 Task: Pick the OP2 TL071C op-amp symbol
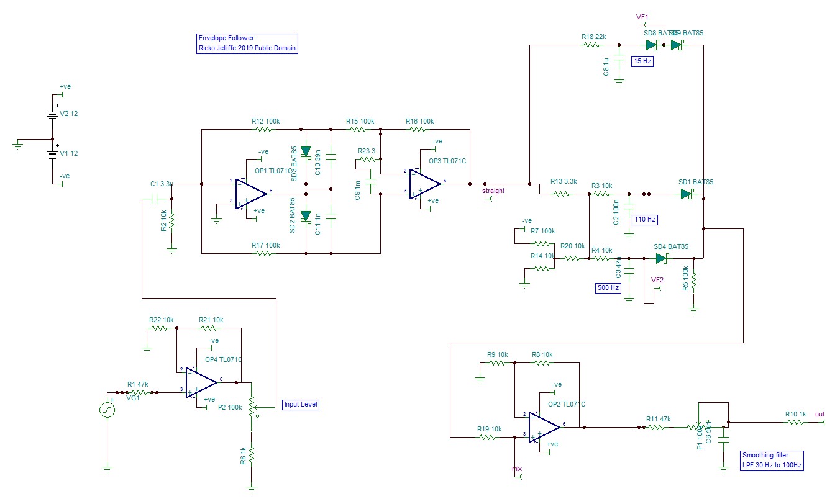click(543, 427)
